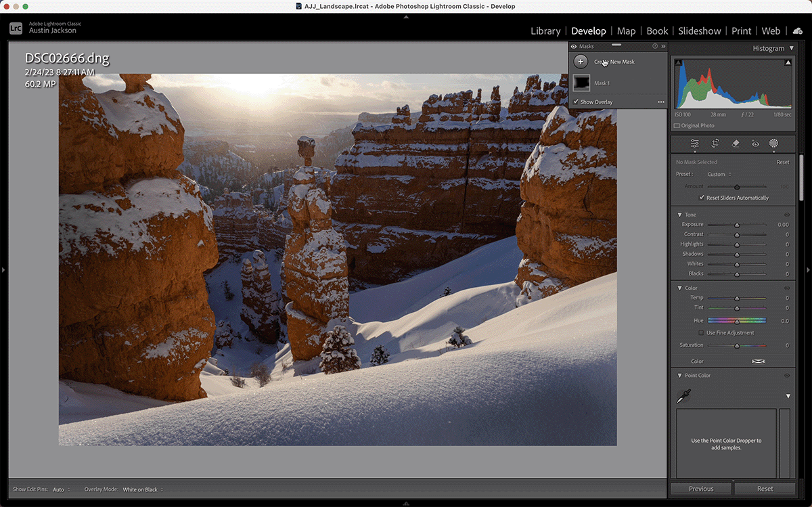The image size is (812, 507).
Task: Click Create New Mask label
Action: click(614, 62)
